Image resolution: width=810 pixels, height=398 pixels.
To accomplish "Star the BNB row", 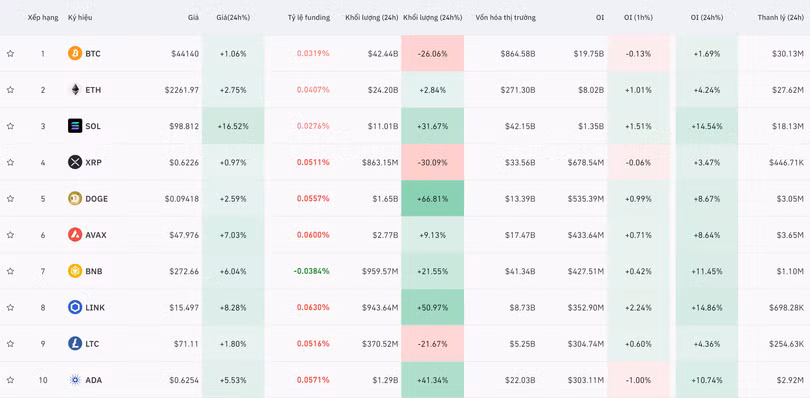I will coord(10,271).
